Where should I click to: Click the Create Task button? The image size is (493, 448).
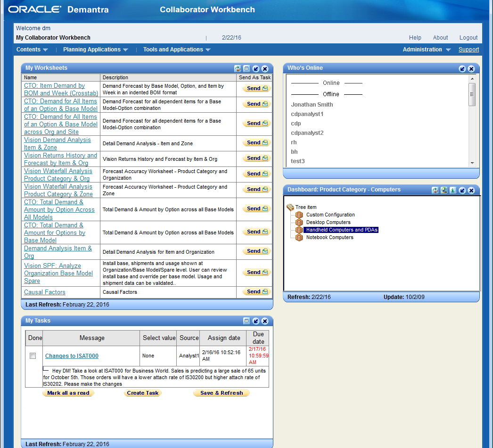tap(143, 393)
